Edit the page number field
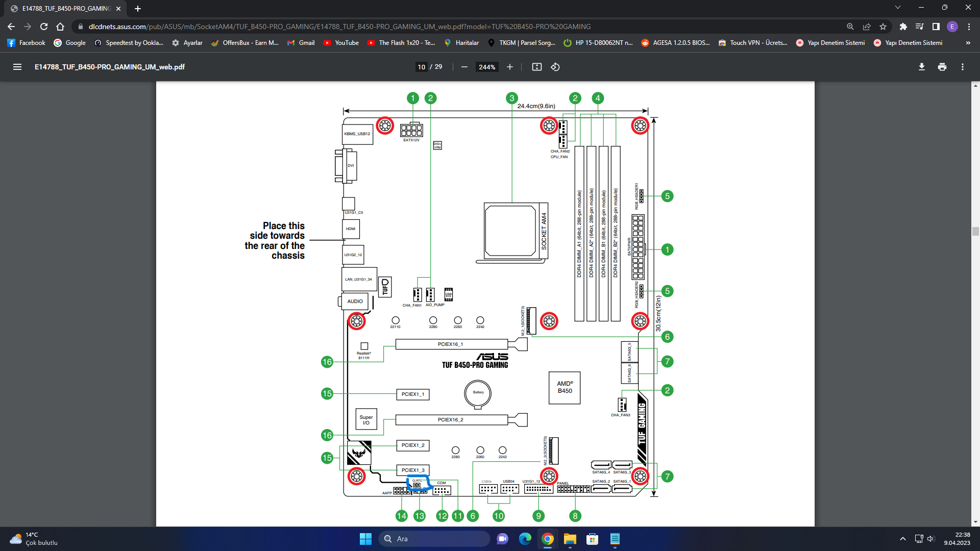980x551 pixels. pos(421,67)
